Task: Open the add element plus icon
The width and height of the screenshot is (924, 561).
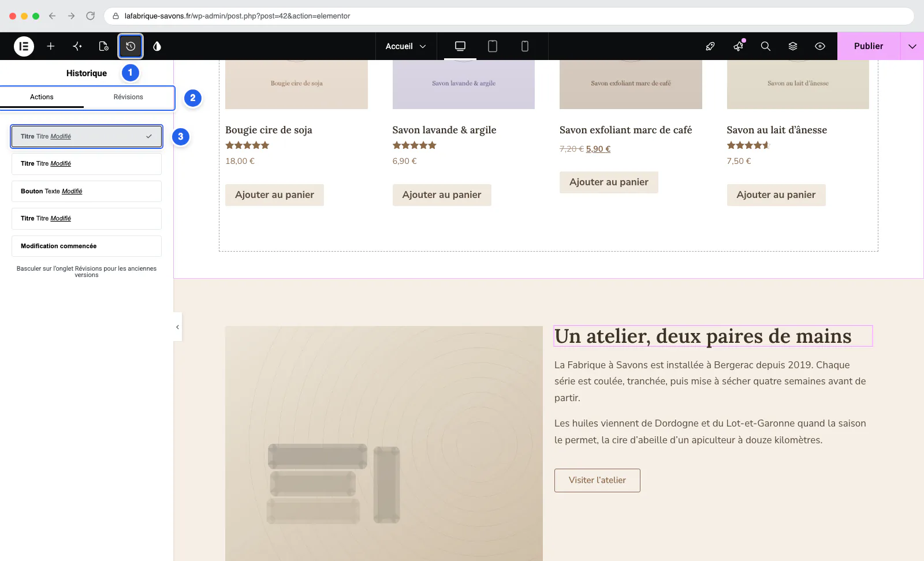Action: pyautogui.click(x=51, y=46)
